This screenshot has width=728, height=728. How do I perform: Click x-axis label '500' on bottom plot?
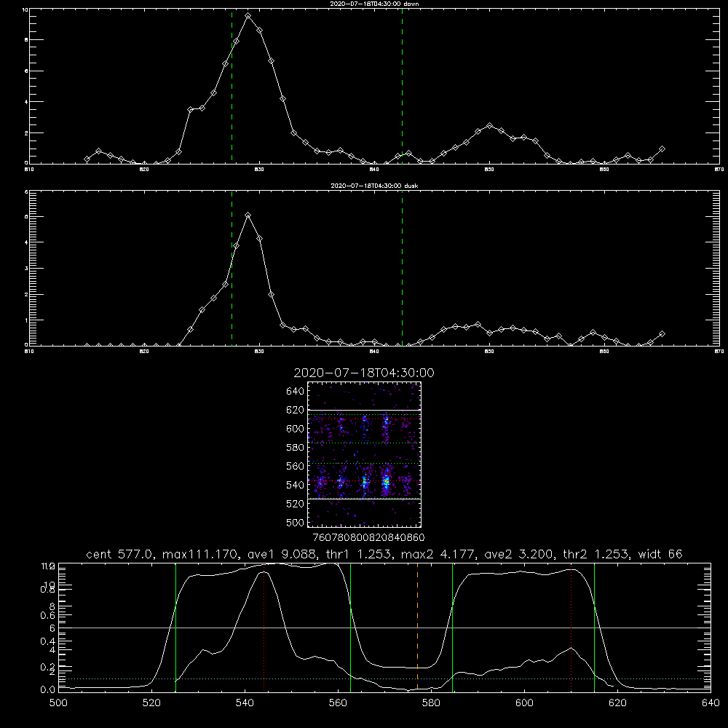click(x=58, y=703)
